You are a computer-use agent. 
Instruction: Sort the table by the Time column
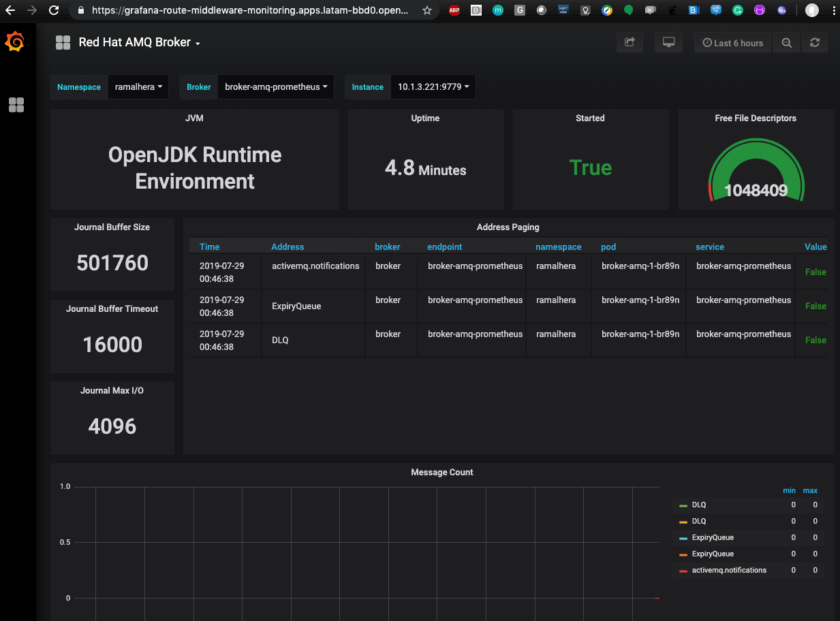point(210,246)
